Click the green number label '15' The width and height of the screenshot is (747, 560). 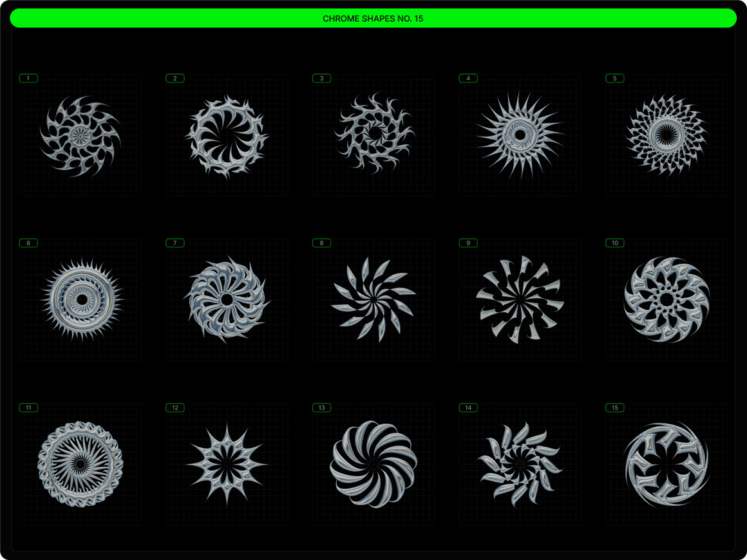click(615, 408)
